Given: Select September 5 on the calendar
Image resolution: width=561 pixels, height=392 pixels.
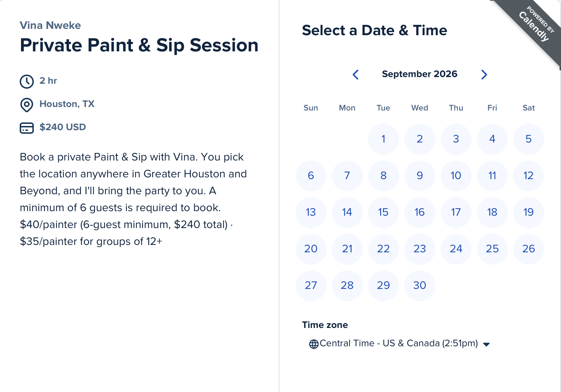Looking at the screenshot, I should [x=528, y=139].
